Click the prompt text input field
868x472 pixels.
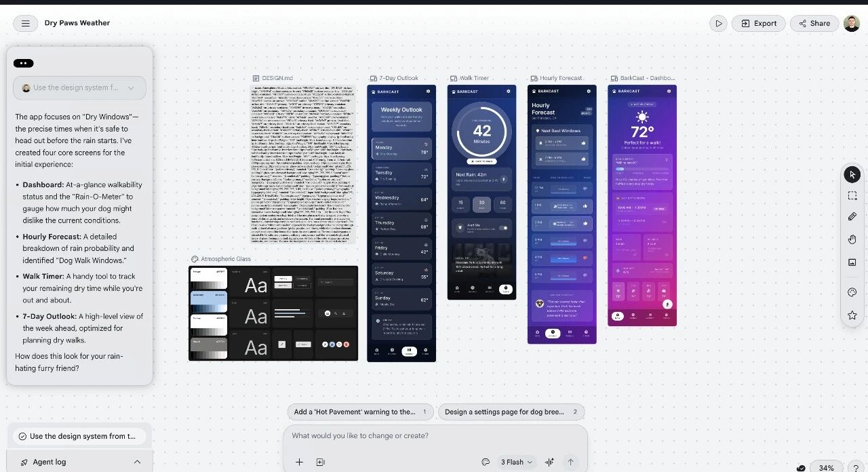[x=435, y=436]
